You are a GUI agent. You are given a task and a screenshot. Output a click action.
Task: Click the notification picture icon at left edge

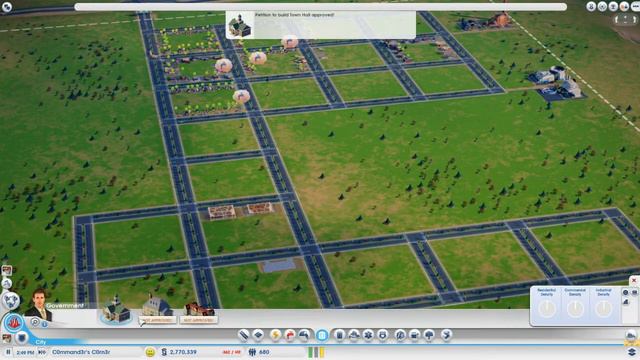pos(7,270)
